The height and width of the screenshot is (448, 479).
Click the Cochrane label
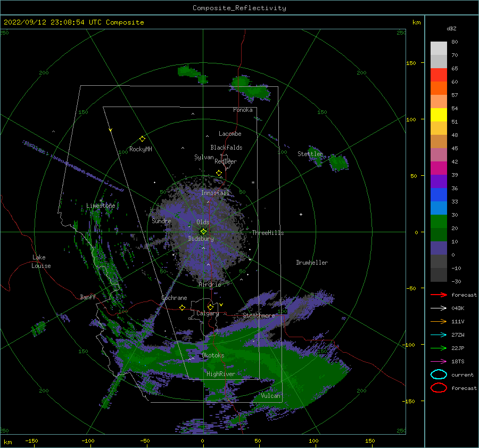point(174,298)
